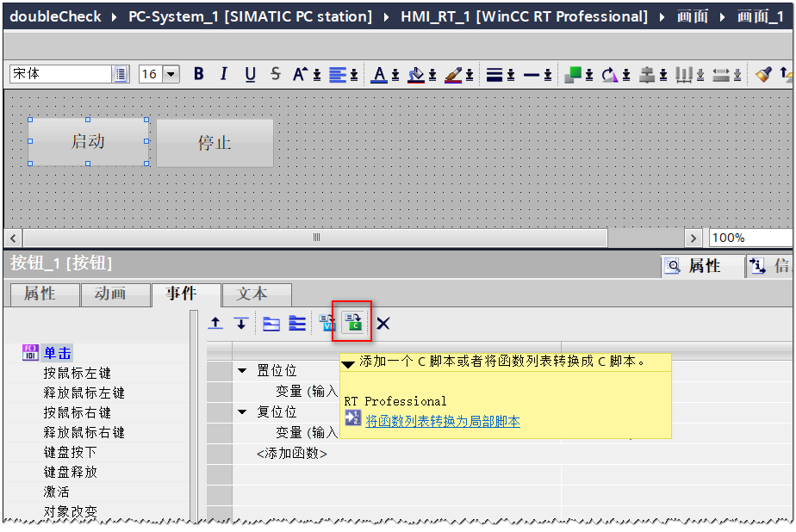Click the 将函数列表转换为局部脚本 link
Viewport: 796px width, 532px height.
pos(442,421)
